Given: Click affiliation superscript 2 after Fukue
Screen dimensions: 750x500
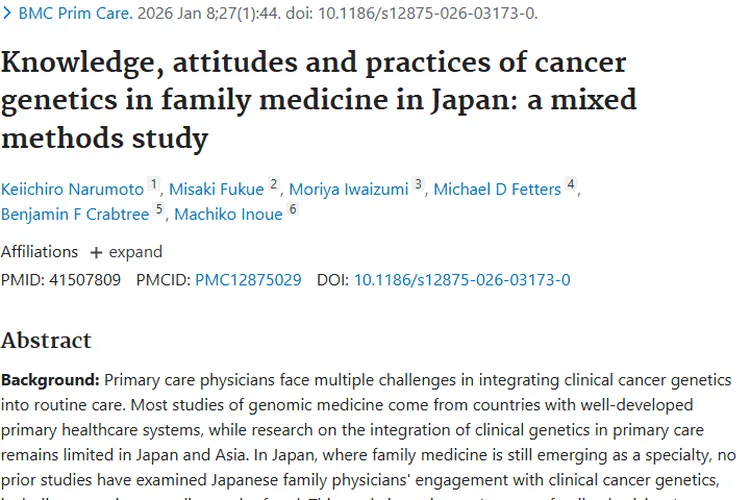Looking at the screenshot, I should click(274, 184).
